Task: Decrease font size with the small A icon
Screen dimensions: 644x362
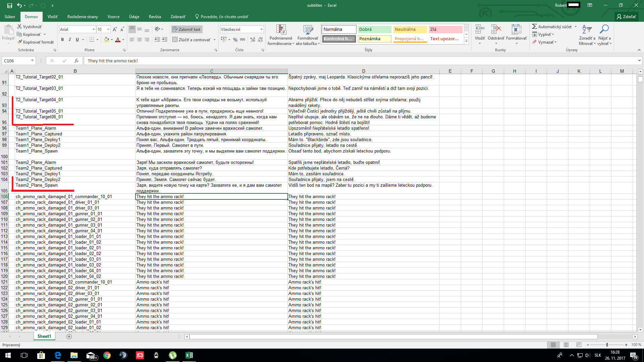Action: coord(122,29)
